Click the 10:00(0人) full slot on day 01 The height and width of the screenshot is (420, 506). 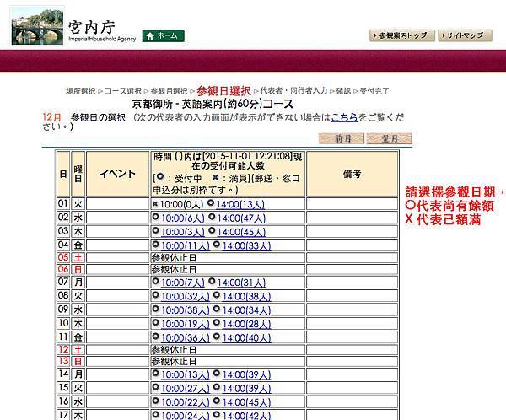coord(181,204)
